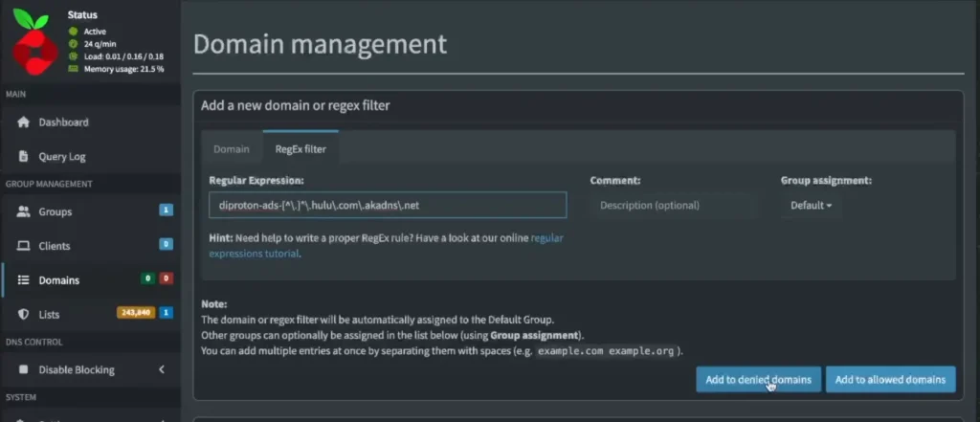This screenshot has width=980, height=422.
Task: Click the Clients laptop icon
Action: click(24, 246)
